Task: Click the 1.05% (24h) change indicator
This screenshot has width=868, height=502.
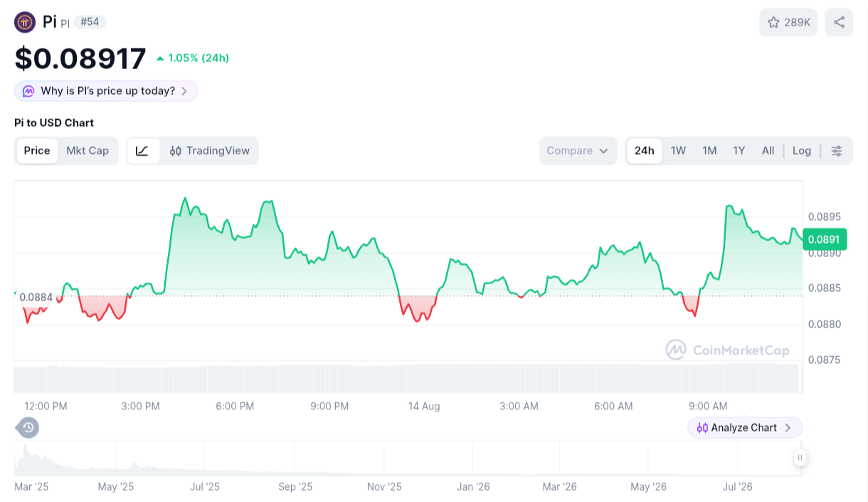Action: (193, 58)
